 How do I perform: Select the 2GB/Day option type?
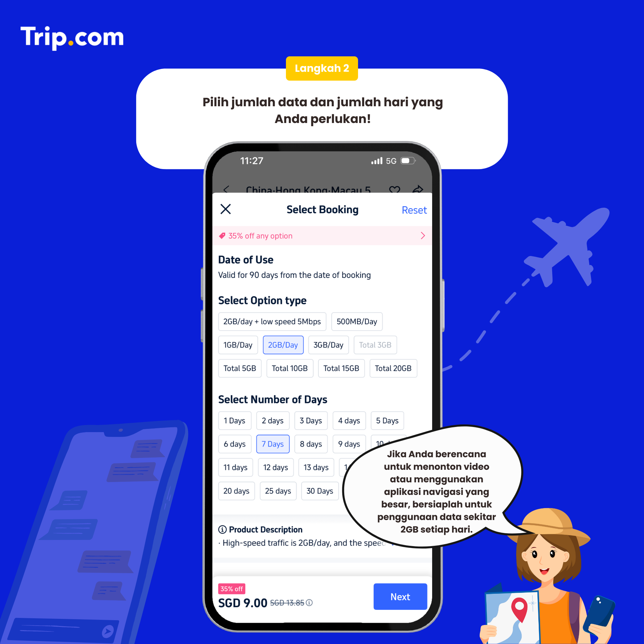pyautogui.click(x=283, y=345)
